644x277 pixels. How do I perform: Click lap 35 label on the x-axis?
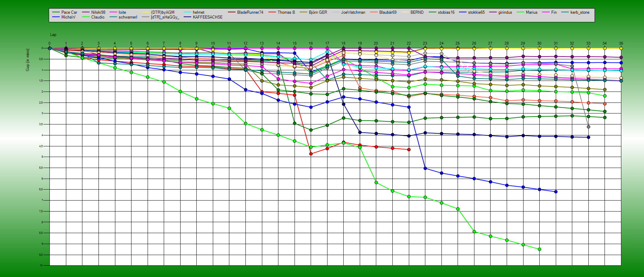pyautogui.click(x=621, y=44)
